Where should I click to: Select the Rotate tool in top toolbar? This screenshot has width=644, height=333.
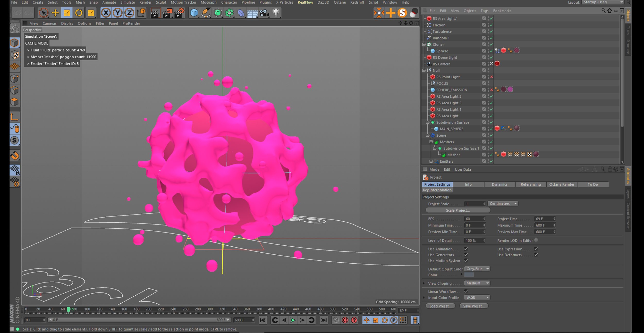pos(79,13)
